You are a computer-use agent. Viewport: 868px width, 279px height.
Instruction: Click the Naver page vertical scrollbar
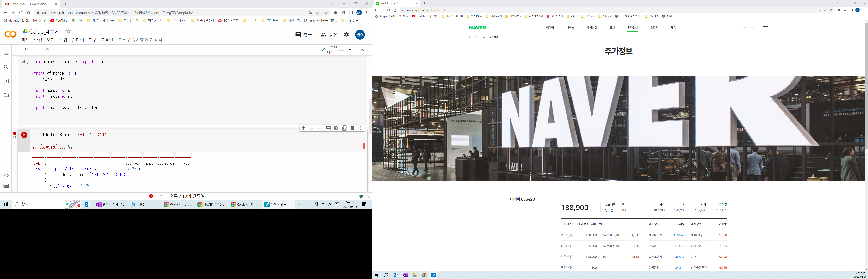point(866,86)
